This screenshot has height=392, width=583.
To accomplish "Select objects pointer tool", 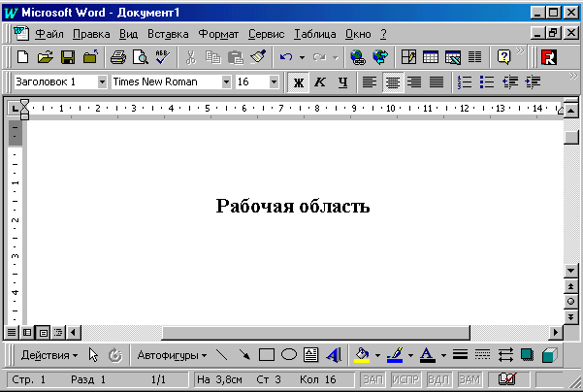I will click(93, 355).
